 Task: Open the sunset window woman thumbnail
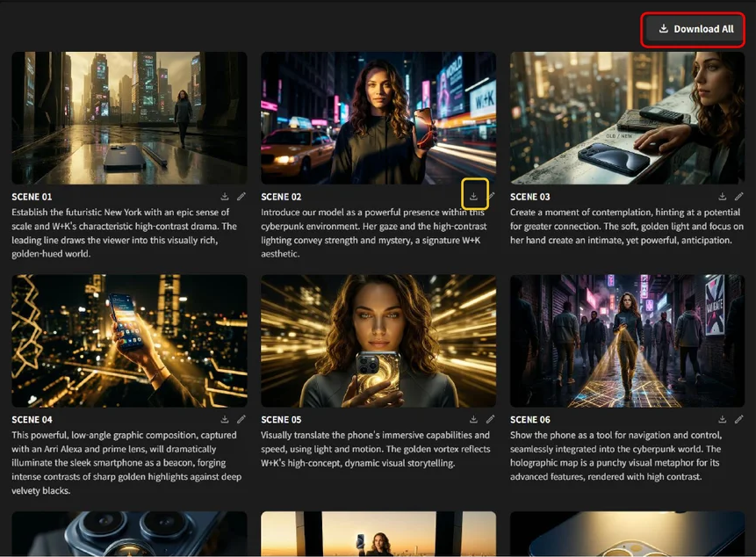pyautogui.click(x=378, y=534)
